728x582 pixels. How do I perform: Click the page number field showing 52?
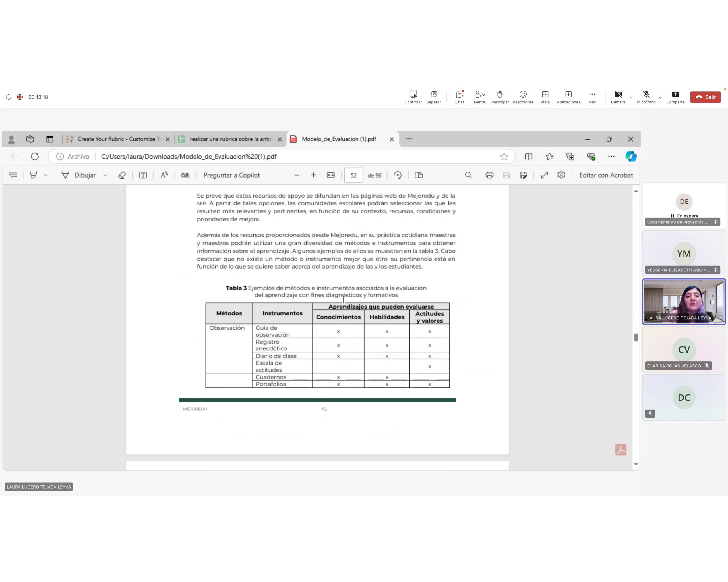[x=353, y=175]
